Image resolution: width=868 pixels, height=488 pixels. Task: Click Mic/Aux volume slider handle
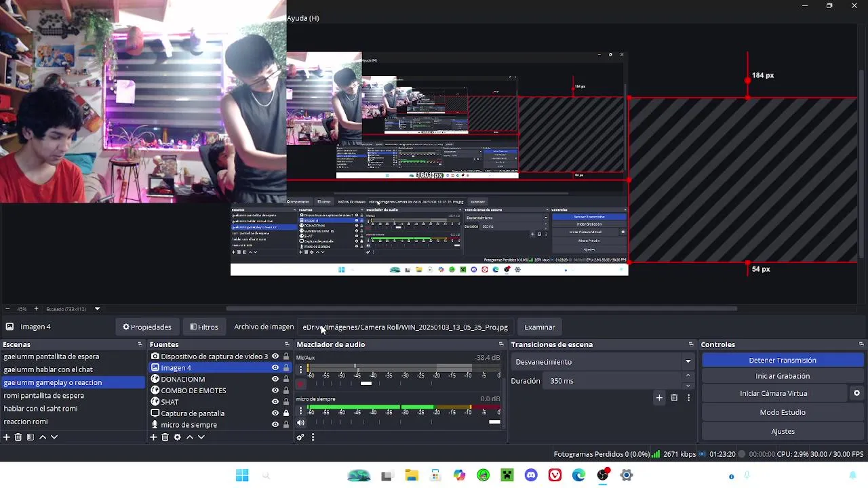pyautogui.click(x=366, y=384)
